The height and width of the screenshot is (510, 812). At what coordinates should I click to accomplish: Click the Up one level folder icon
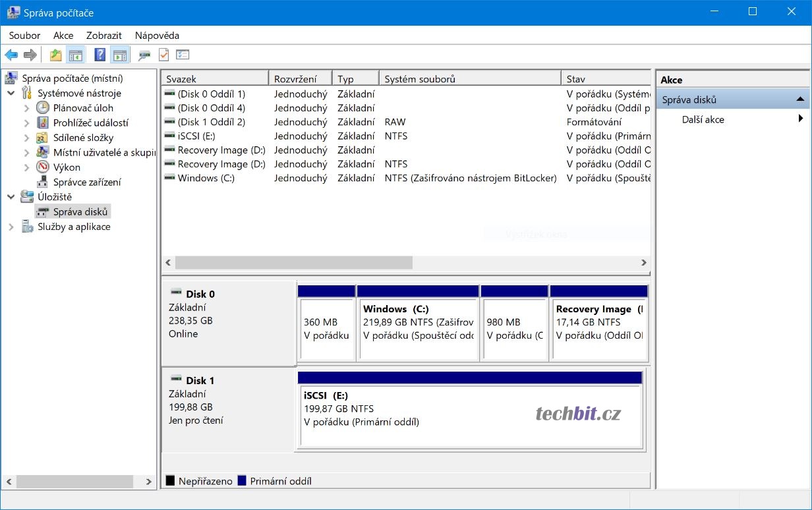click(56, 55)
